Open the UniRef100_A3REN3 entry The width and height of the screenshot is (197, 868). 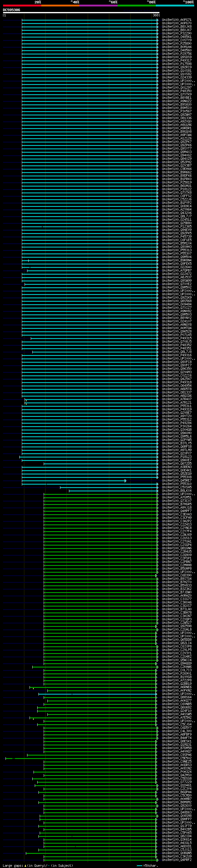click(177, 467)
